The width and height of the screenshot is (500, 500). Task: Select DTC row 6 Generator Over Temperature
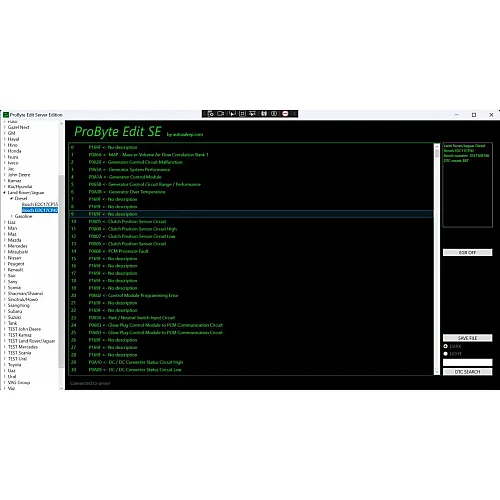[x=251, y=192]
